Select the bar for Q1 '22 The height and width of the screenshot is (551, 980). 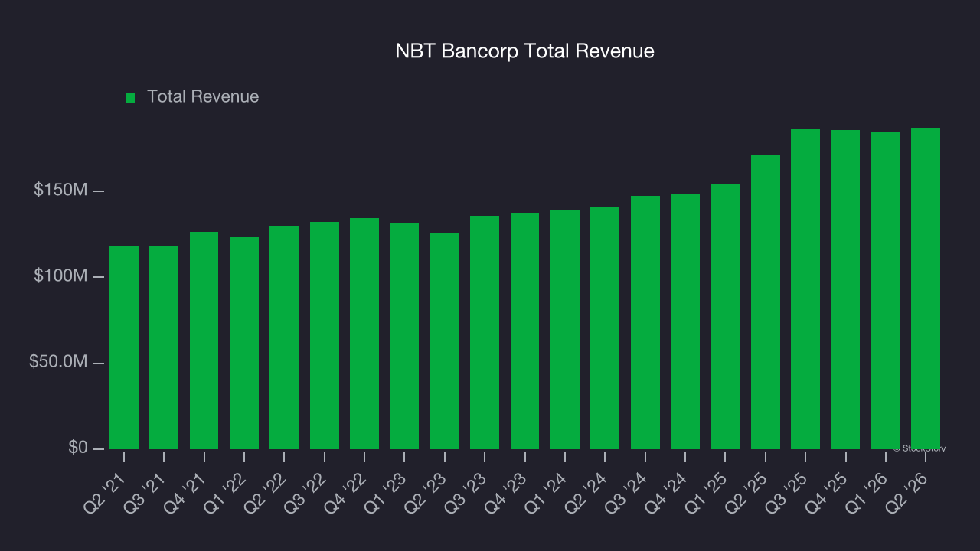tap(244, 343)
